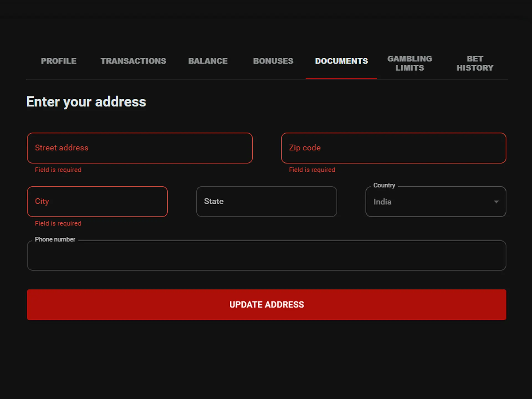Click Zip code required field indicator
The width and height of the screenshot is (532, 399).
(x=312, y=170)
